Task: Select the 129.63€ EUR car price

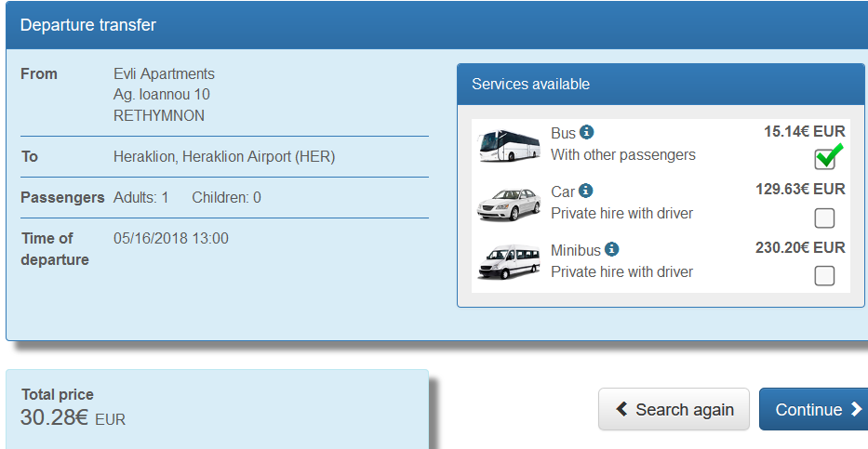Action: 800,190
